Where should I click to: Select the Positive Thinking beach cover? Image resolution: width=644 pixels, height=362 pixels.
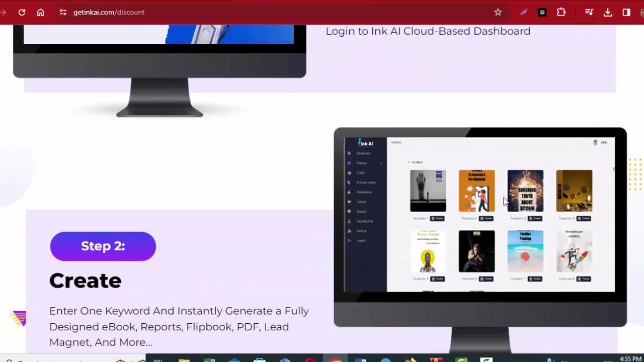tap(525, 251)
